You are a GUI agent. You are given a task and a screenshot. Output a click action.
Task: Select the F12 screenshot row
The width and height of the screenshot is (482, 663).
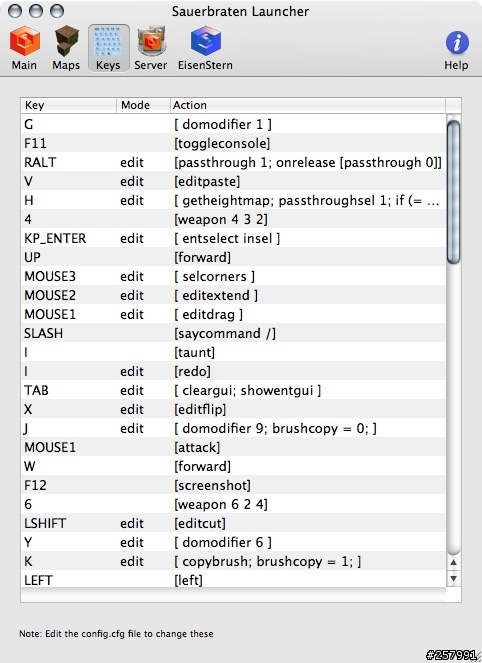click(x=233, y=485)
